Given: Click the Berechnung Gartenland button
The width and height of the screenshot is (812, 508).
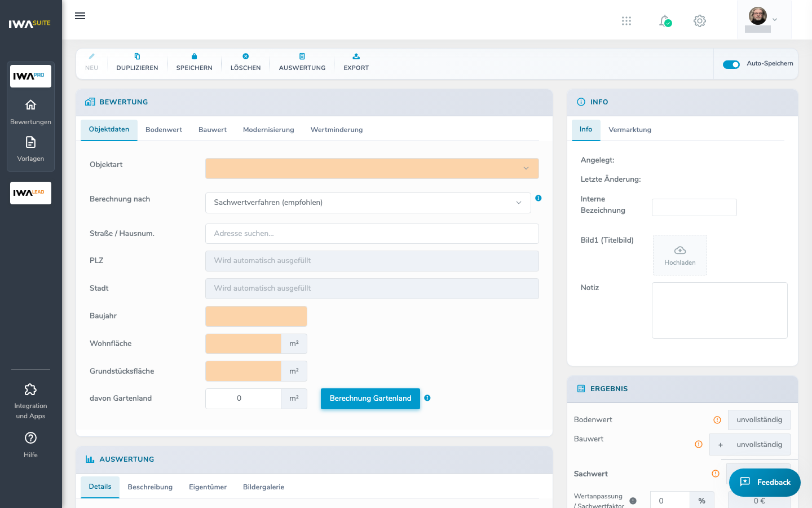Looking at the screenshot, I should click(x=370, y=398).
